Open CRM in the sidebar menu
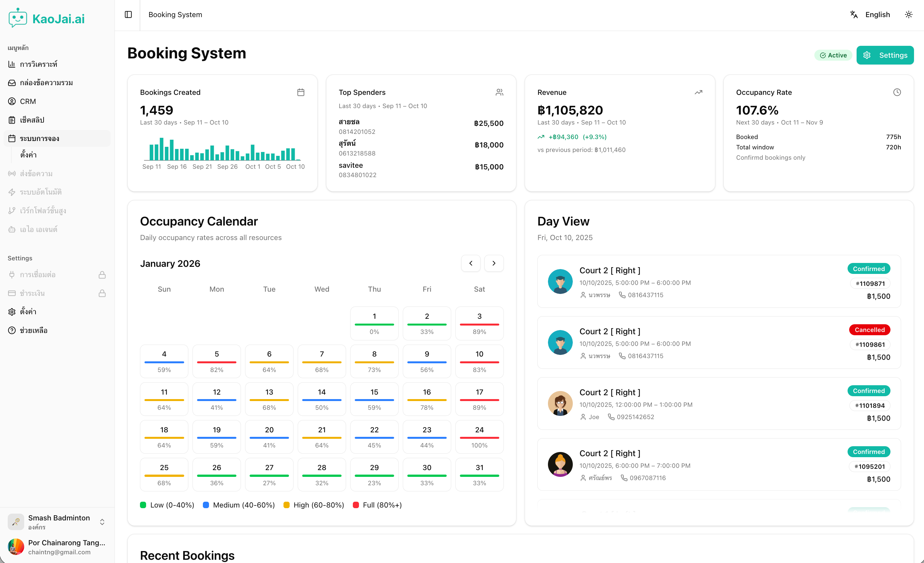Viewport: 924px width, 563px height. [28, 101]
